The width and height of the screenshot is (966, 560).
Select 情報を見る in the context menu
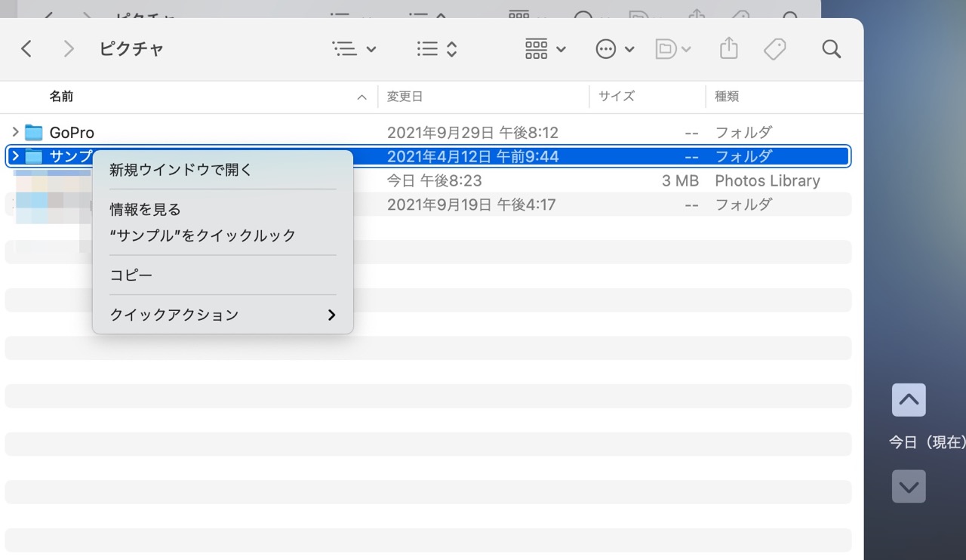146,209
